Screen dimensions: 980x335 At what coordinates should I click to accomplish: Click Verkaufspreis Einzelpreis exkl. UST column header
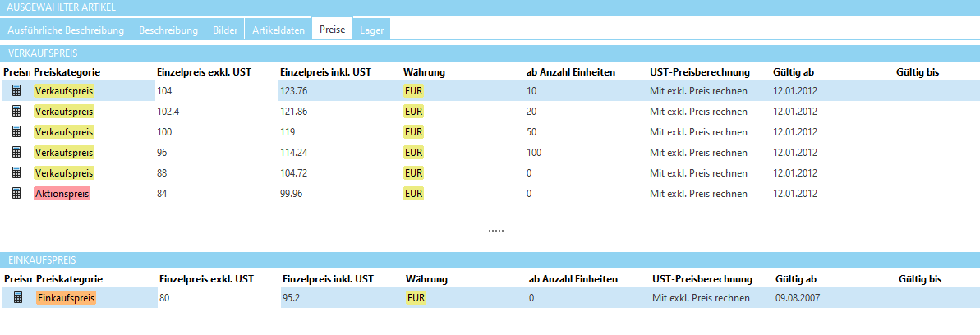(x=204, y=72)
